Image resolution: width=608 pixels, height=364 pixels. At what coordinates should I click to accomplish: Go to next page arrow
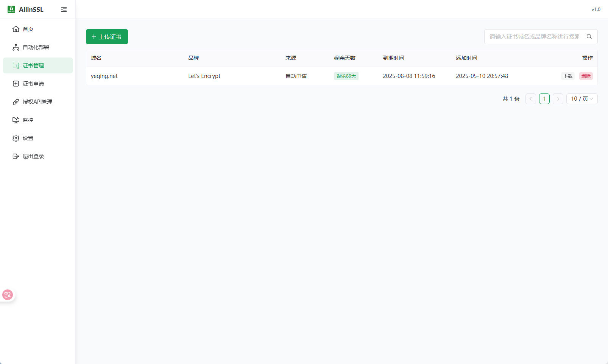coord(558,99)
